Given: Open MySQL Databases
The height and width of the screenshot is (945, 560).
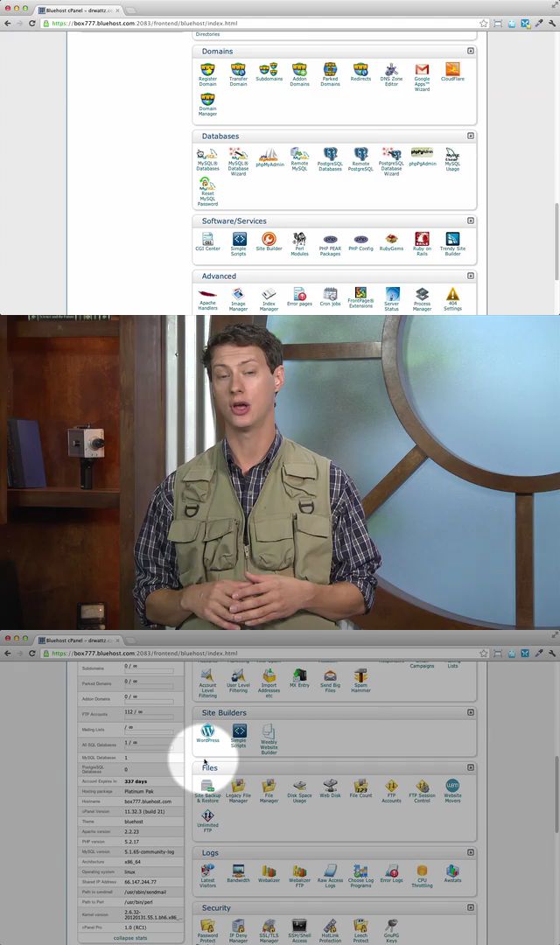Looking at the screenshot, I should 207,159.
